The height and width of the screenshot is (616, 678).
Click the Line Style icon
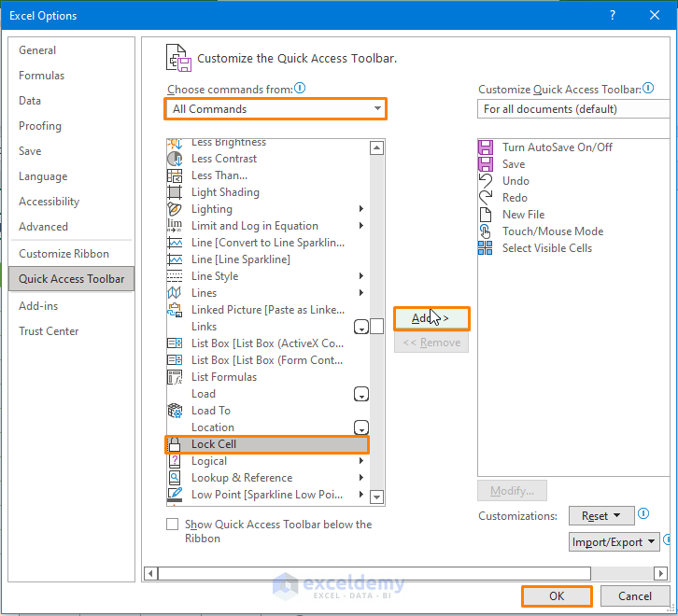(175, 276)
